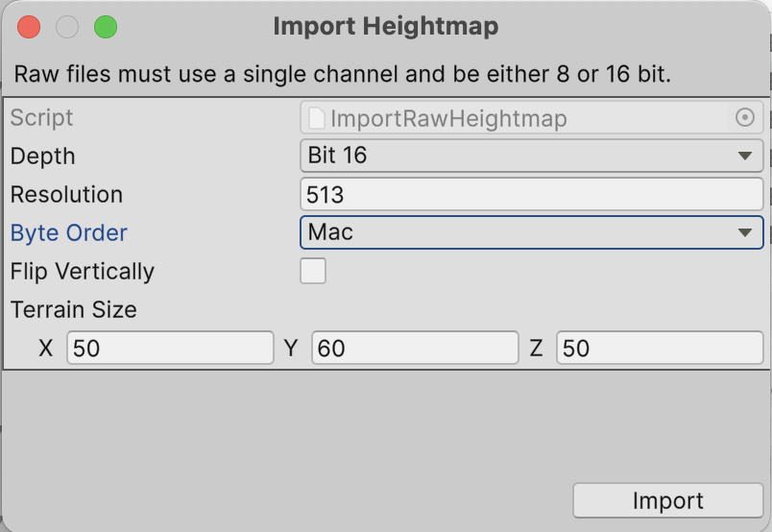
Task: Select the Terrain Size Z value field
Action: point(660,348)
